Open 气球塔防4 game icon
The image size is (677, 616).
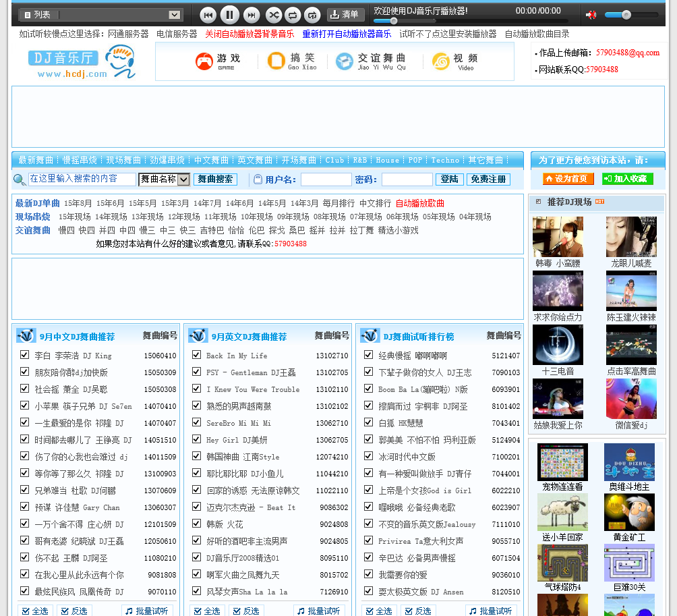(x=562, y=563)
